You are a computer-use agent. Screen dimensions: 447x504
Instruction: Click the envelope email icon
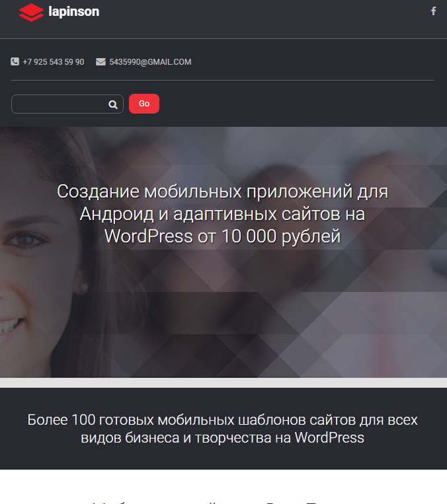101,61
